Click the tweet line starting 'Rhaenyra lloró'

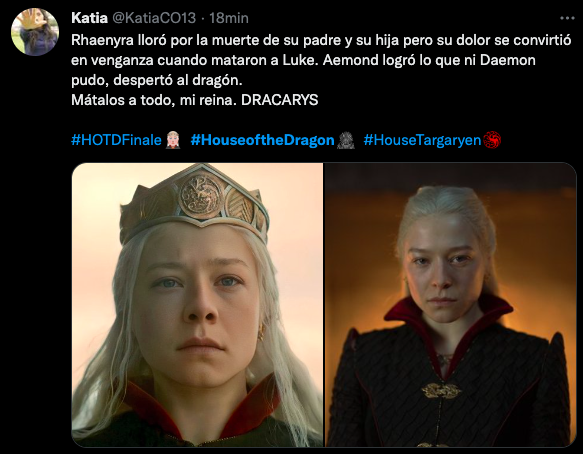321,40
